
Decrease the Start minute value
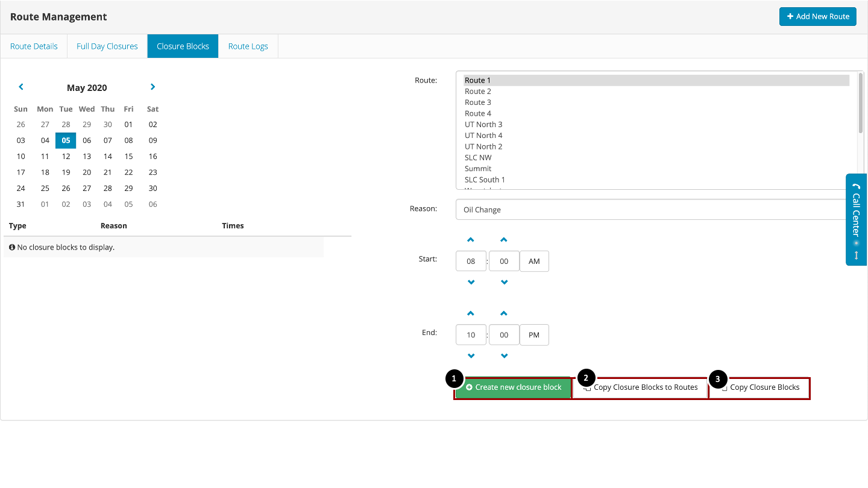coord(505,282)
